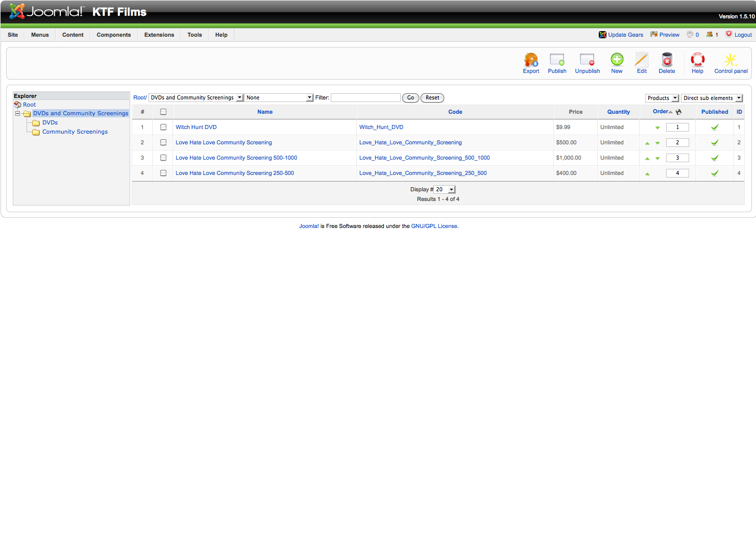The height and width of the screenshot is (556, 756).
Task: Click the Root/ breadcrumb link
Action: coord(140,97)
